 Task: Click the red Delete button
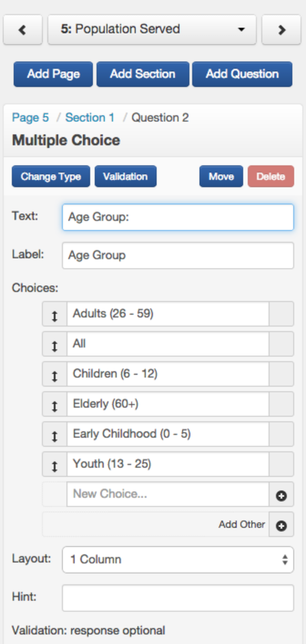coord(270,177)
